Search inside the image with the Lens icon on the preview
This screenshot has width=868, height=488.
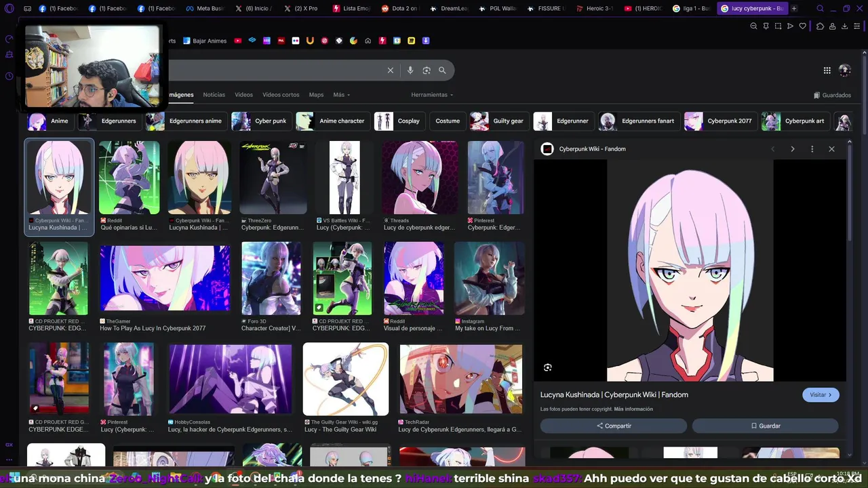click(548, 367)
